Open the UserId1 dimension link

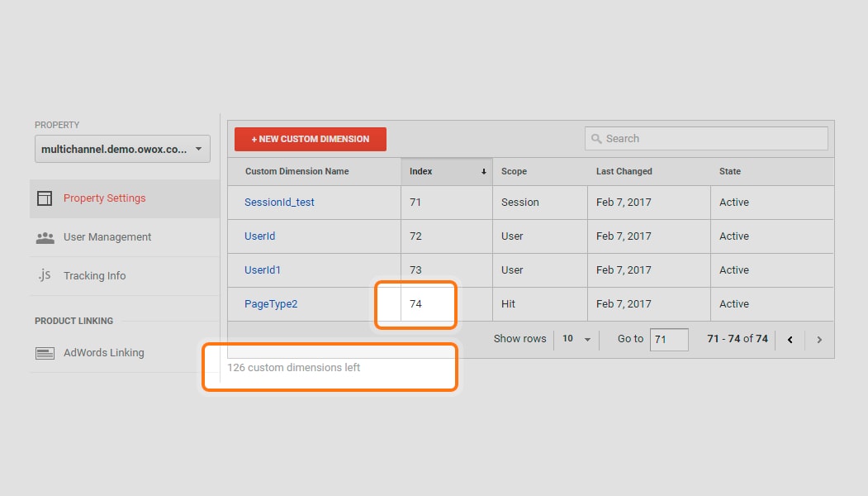coord(263,270)
